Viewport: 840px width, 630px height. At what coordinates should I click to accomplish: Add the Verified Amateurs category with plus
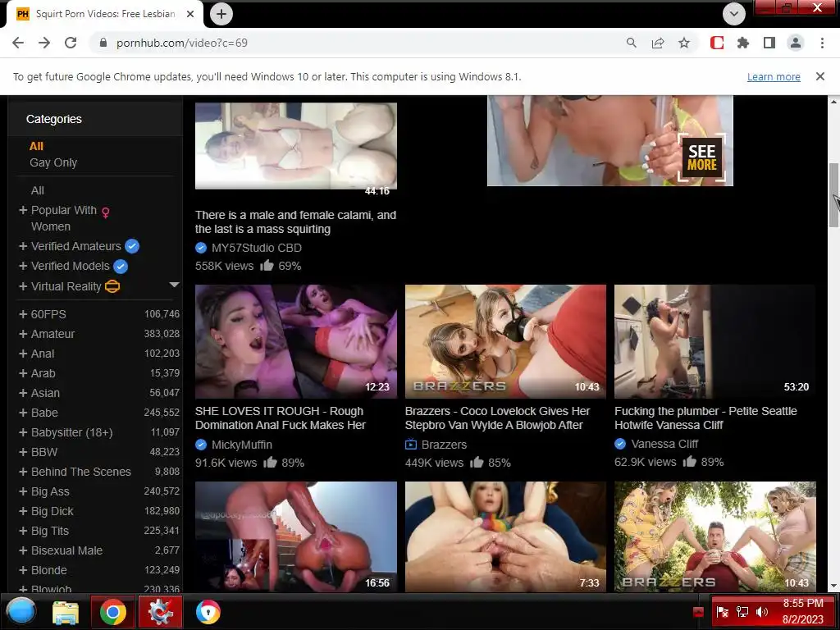pos(23,246)
